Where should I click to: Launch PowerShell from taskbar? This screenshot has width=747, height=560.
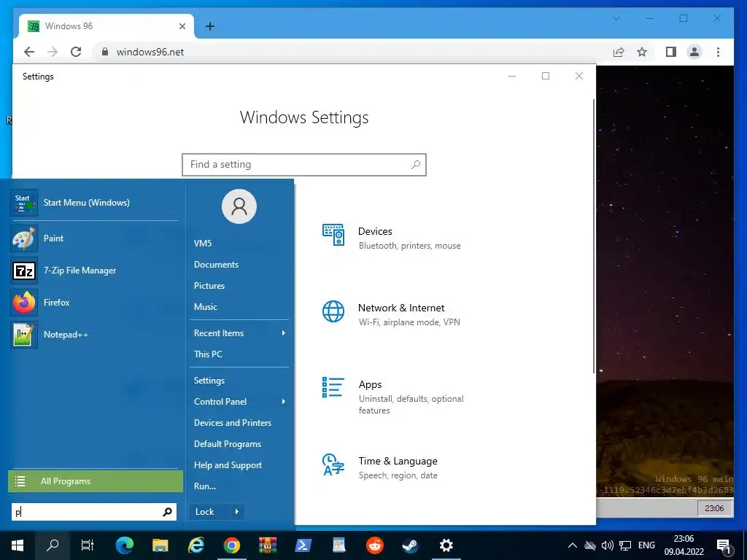[303, 545]
